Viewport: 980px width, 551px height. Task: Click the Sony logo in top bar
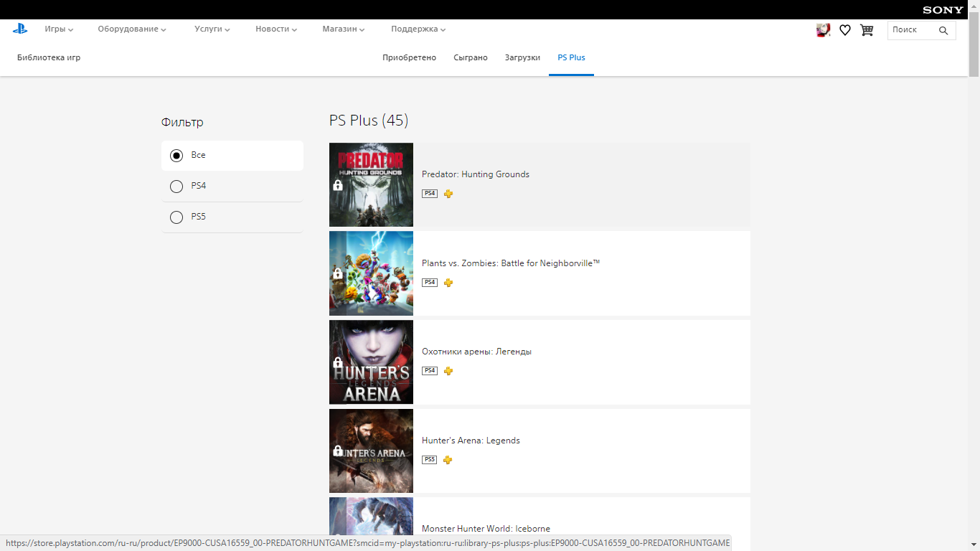943,10
